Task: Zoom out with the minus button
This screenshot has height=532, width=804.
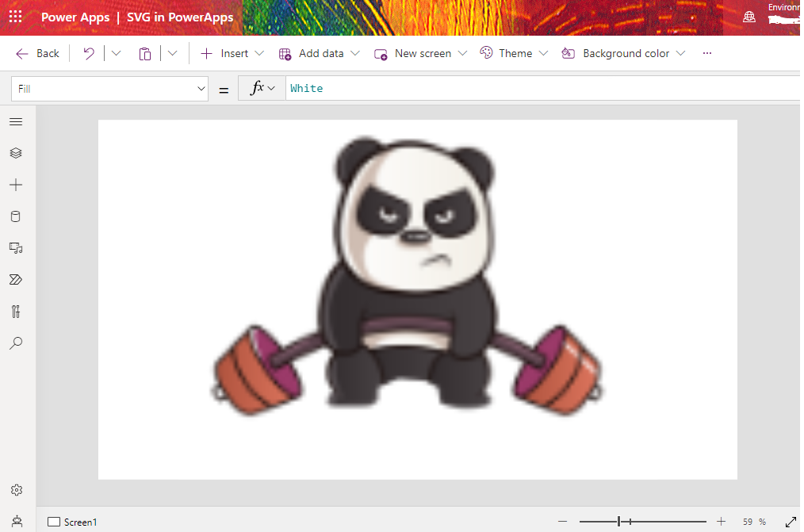Action: click(x=562, y=522)
